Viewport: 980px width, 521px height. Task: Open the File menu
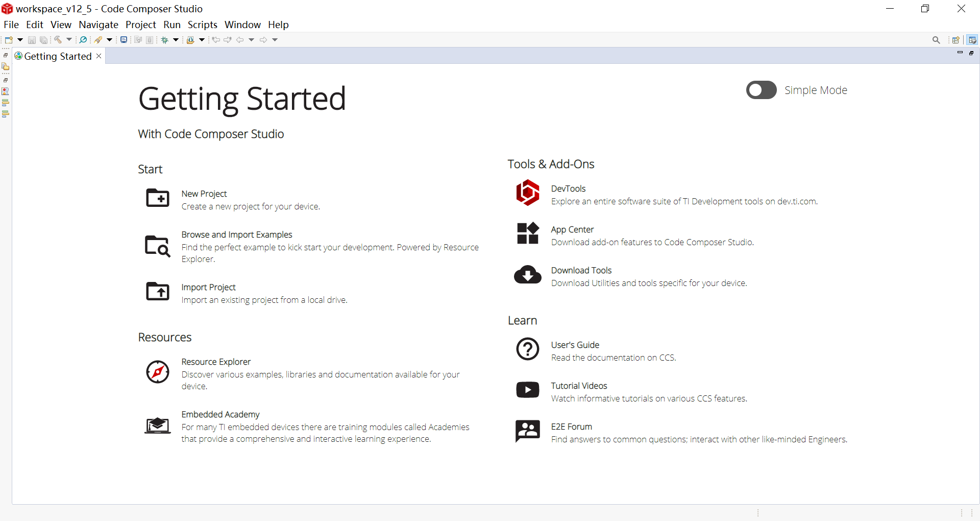coord(11,25)
